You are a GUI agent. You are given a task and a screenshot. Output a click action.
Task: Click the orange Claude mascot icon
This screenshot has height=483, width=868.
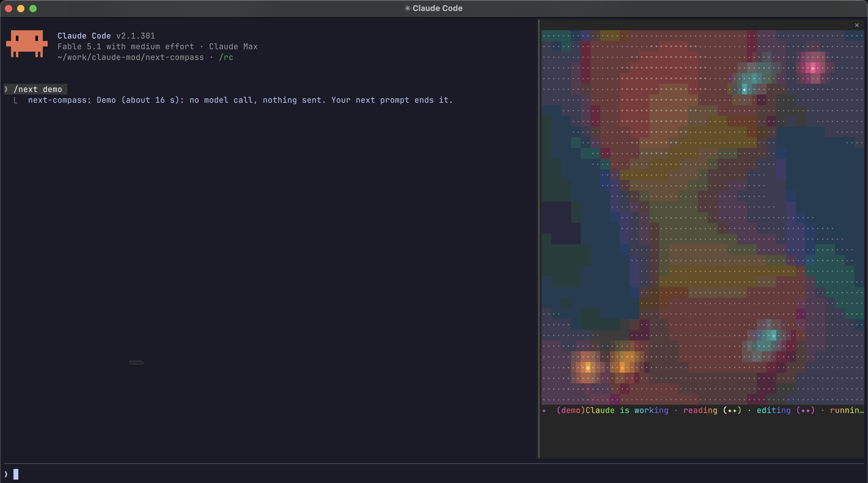pos(27,43)
